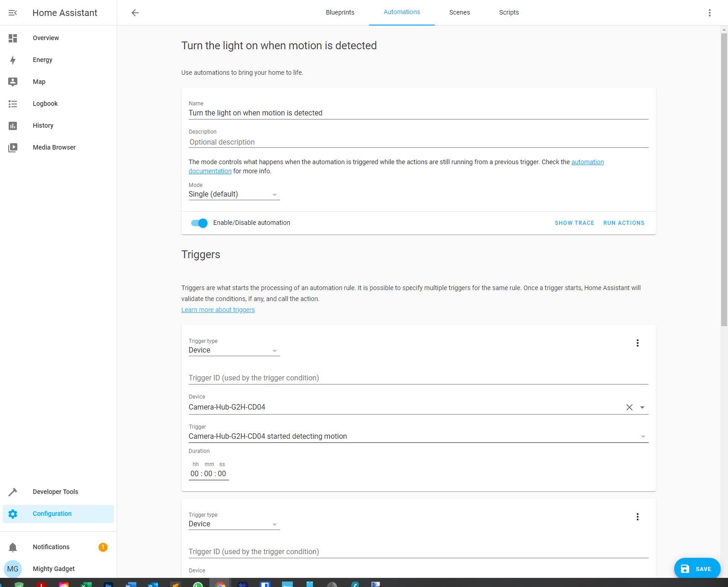
Task: Expand the Mode dropdown
Action: point(234,194)
